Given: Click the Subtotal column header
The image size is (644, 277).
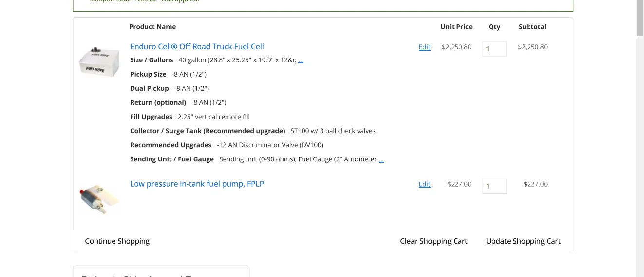Looking at the screenshot, I should 532,27.
